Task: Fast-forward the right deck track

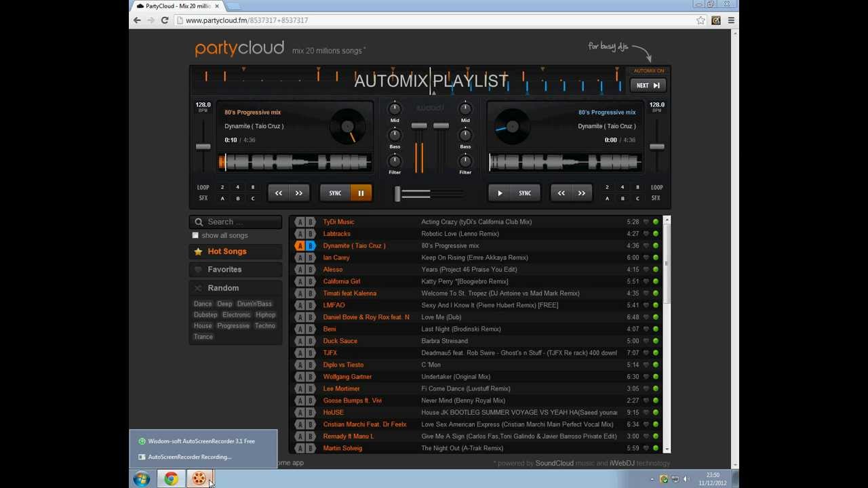Action: coord(581,193)
